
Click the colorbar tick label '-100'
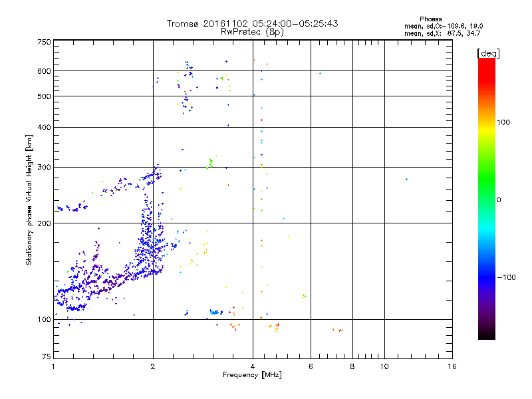coord(507,277)
